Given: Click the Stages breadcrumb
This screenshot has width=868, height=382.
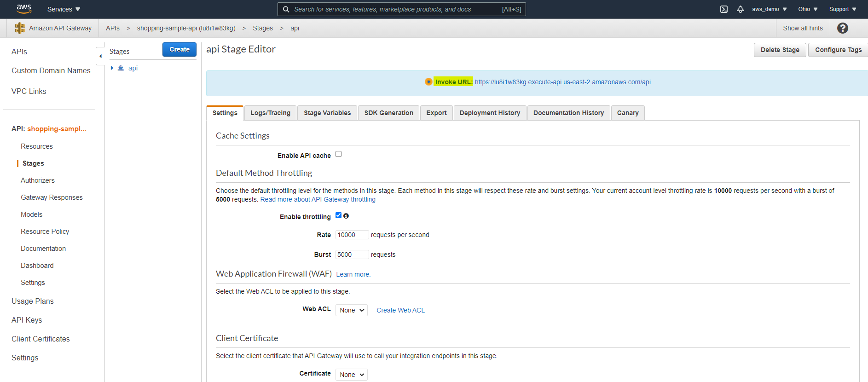Looking at the screenshot, I should pos(263,28).
